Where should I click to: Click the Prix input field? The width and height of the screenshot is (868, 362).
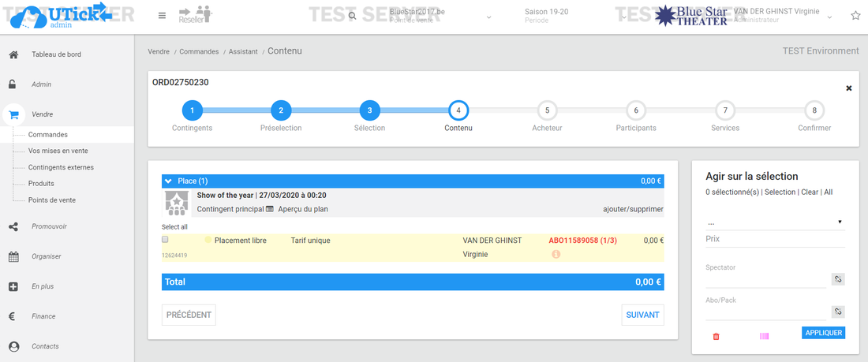tap(774, 239)
